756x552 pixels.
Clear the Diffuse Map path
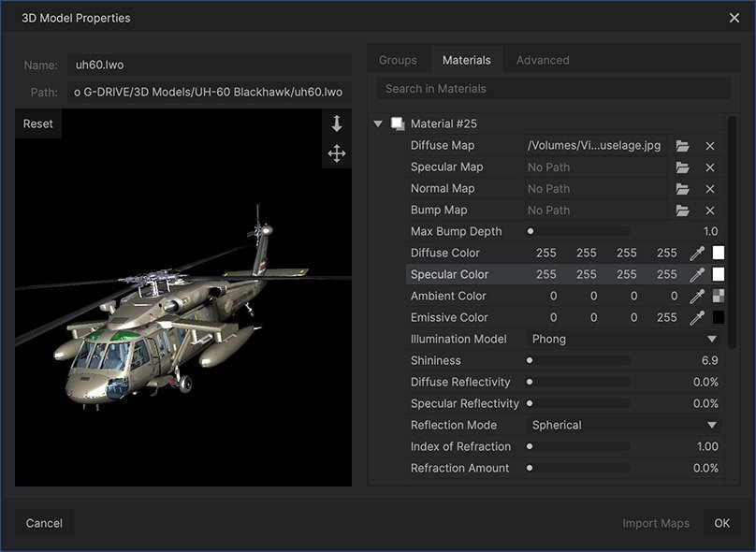pos(710,146)
